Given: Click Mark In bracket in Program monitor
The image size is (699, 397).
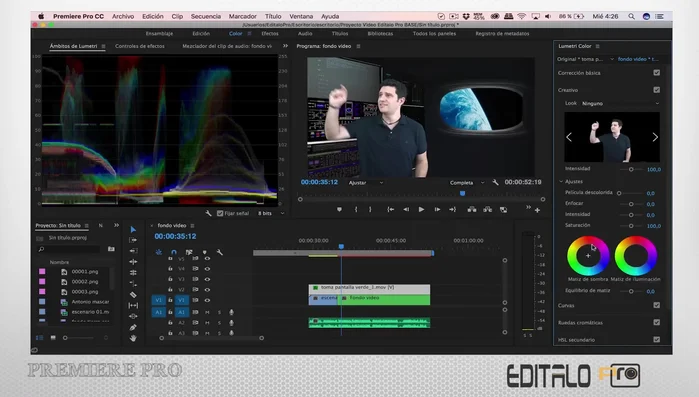Looking at the screenshot, I should [356, 209].
